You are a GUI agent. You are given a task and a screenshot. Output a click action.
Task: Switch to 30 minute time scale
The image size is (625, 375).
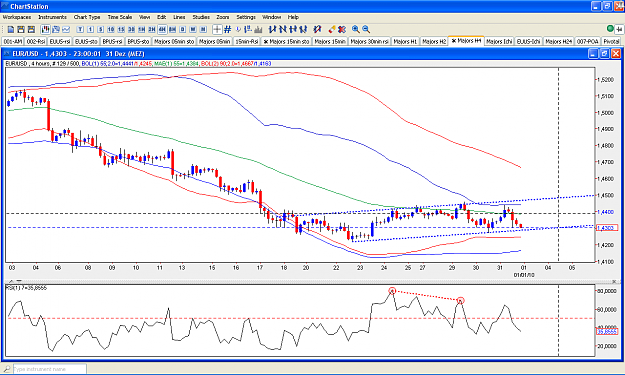(131, 29)
